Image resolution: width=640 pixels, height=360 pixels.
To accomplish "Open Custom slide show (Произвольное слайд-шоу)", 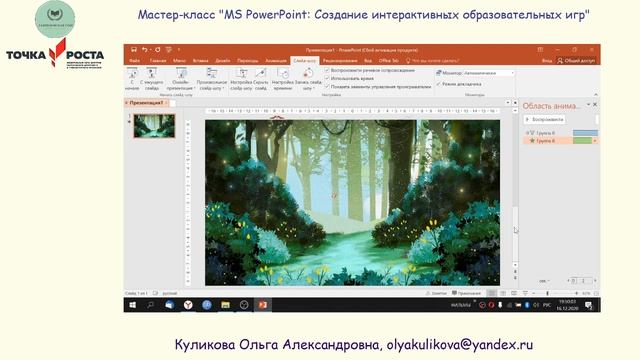I will 212,79.
